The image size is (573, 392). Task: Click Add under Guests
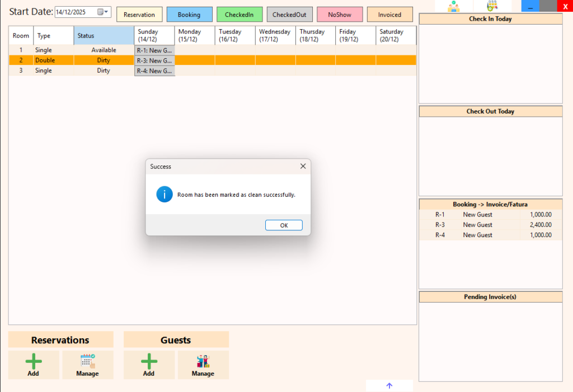click(x=149, y=365)
